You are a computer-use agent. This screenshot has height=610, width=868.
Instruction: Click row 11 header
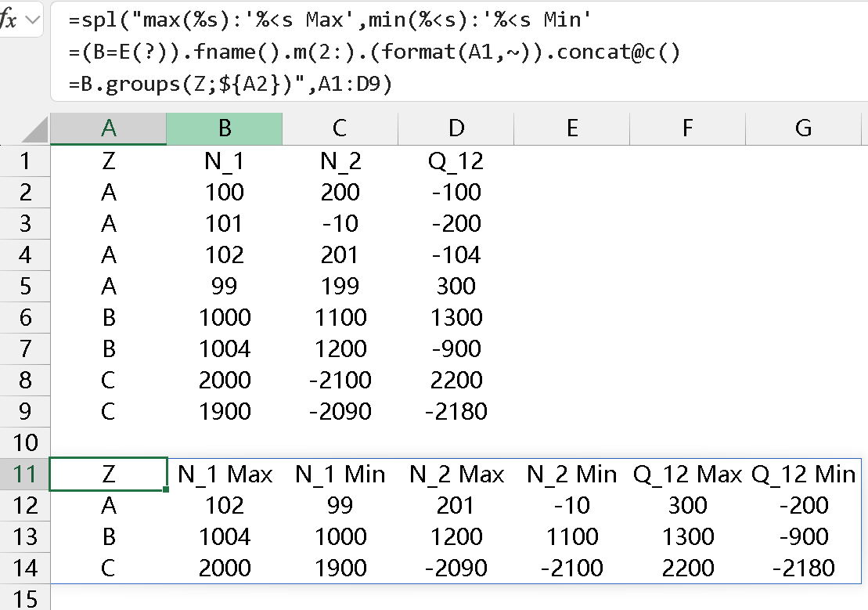coord(25,474)
